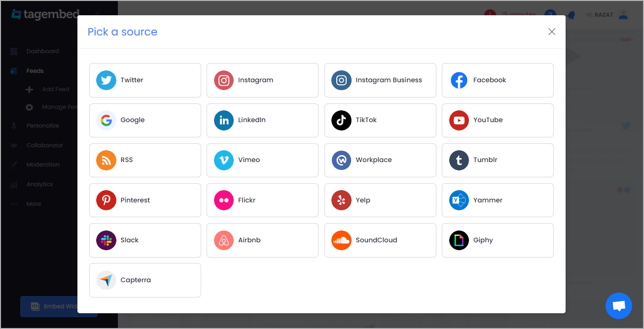Open Feeds in the sidebar

pos(35,71)
